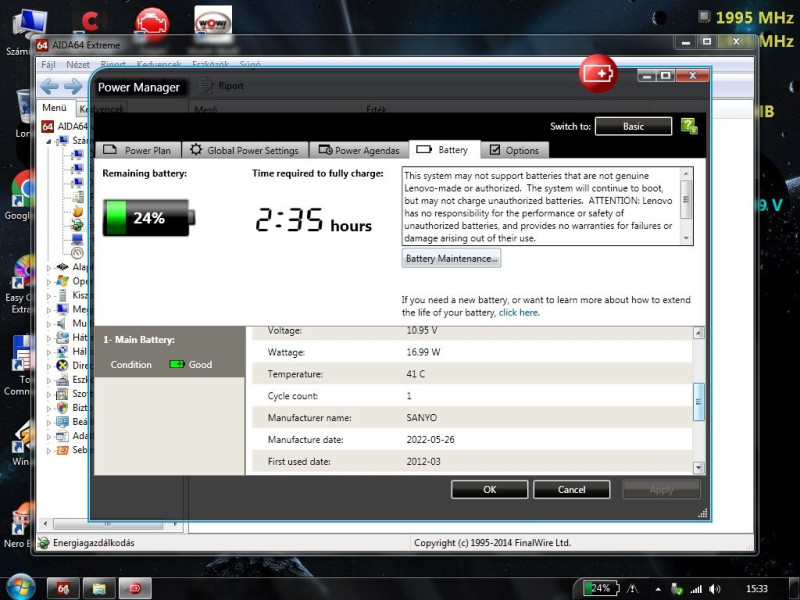
Task: Click the 24% battery gauge in taskbar
Action: pyautogui.click(x=601, y=588)
